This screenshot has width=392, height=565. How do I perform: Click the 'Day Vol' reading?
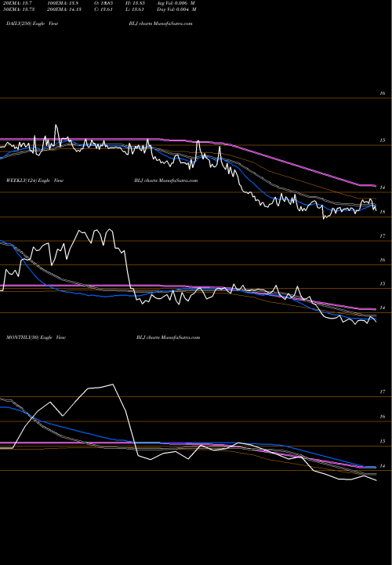176,9
